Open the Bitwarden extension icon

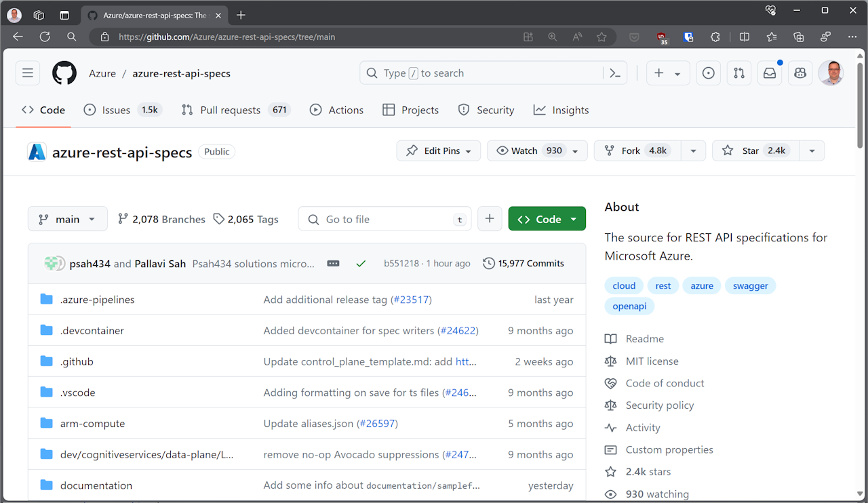[x=689, y=37]
